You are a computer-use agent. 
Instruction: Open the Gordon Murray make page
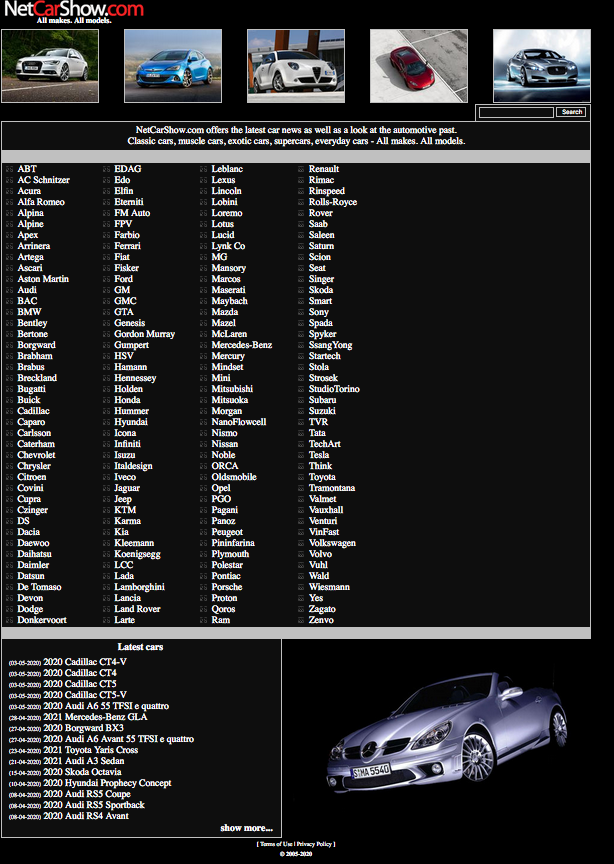144,334
